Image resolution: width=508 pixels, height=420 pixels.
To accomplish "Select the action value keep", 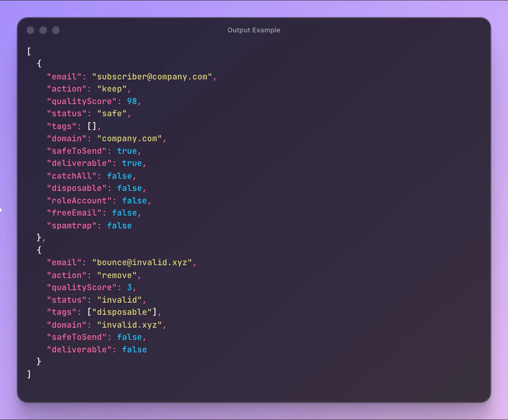I will tap(112, 89).
